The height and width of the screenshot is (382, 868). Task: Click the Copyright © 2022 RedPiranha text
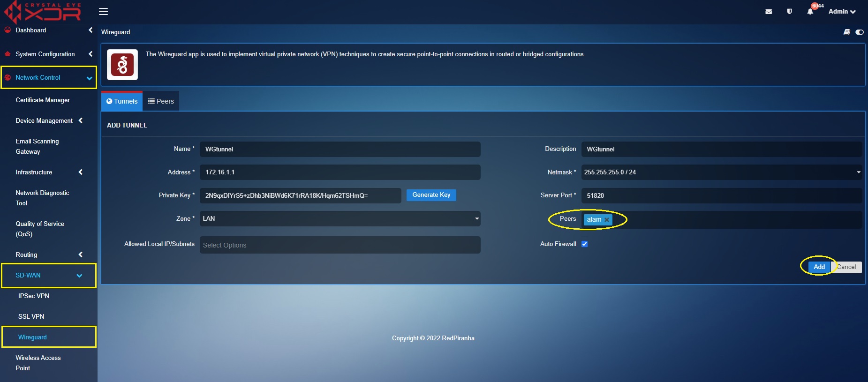(x=433, y=338)
